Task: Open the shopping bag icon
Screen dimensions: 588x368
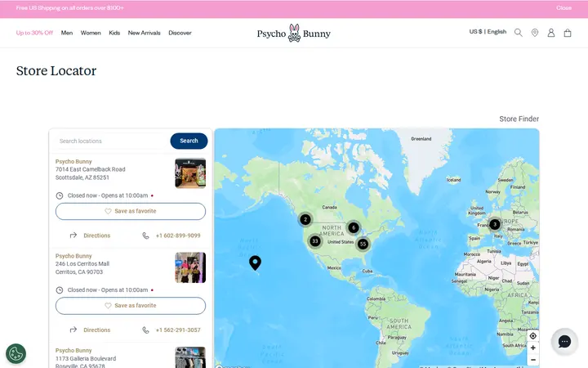Action: point(568,33)
